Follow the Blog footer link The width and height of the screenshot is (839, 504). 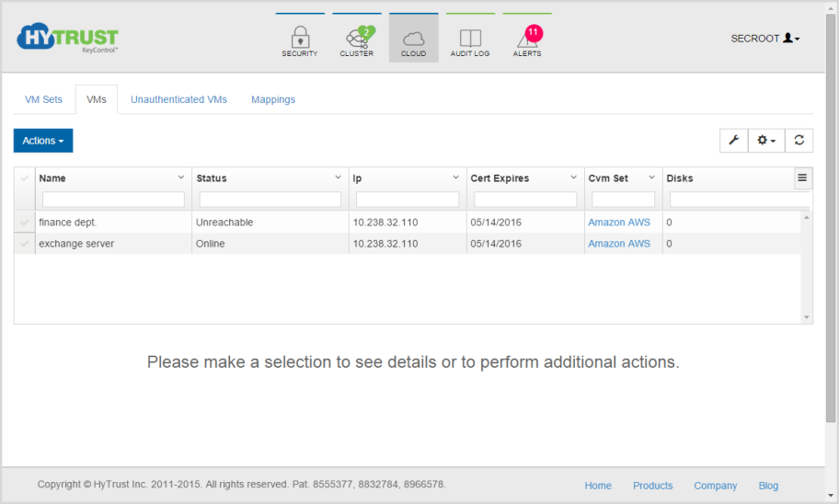[x=768, y=486]
